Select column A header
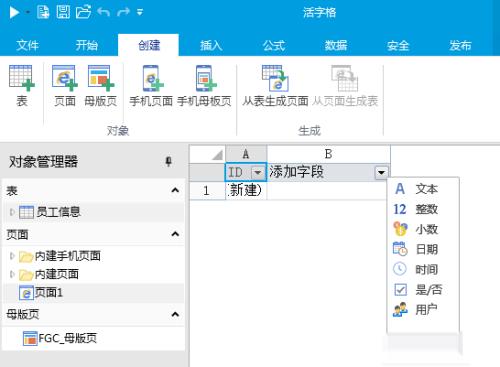500x367 pixels. pos(246,154)
